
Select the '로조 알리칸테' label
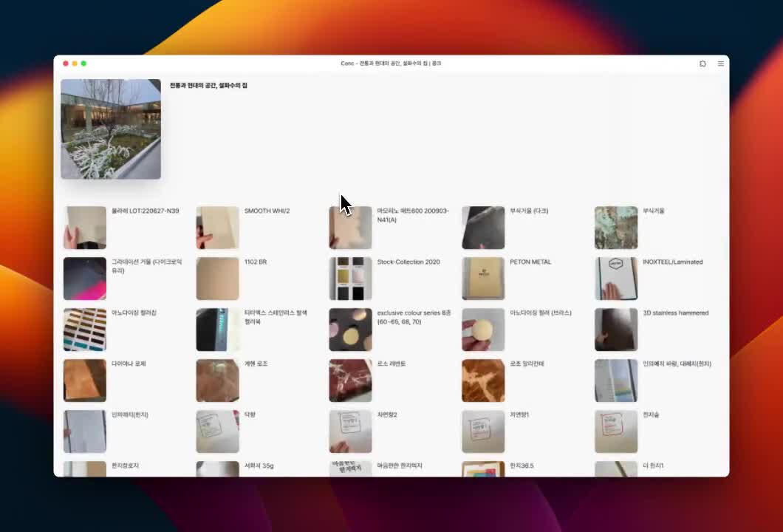[527, 364]
